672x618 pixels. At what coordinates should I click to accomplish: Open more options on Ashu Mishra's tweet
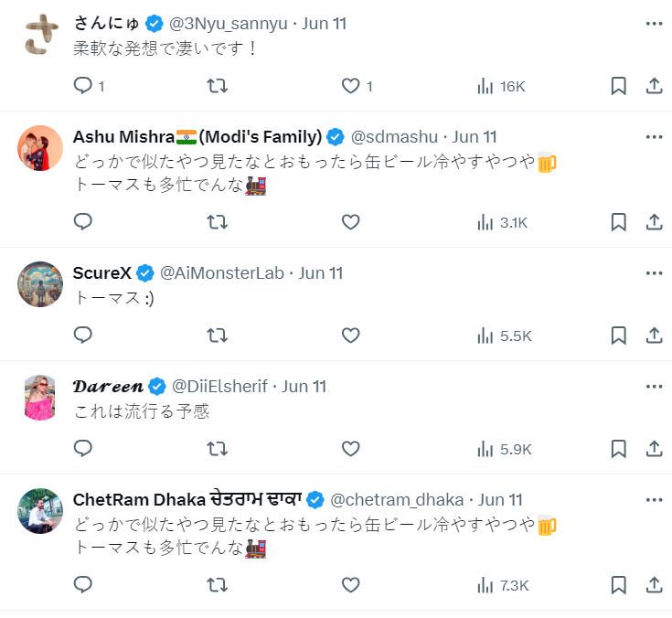coord(654,137)
